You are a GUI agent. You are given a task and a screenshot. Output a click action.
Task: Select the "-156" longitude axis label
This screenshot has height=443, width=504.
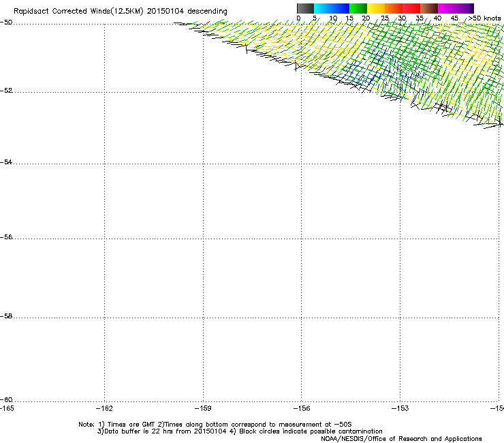coord(302,408)
